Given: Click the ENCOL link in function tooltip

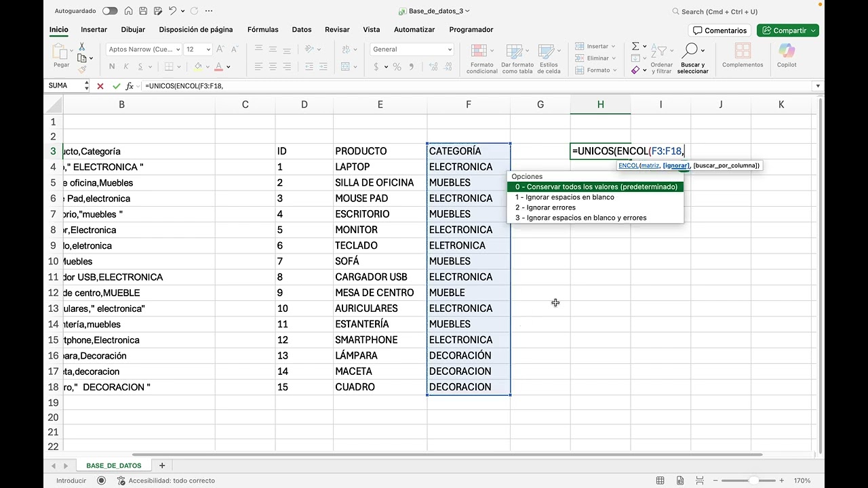Looking at the screenshot, I should point(628,165).
